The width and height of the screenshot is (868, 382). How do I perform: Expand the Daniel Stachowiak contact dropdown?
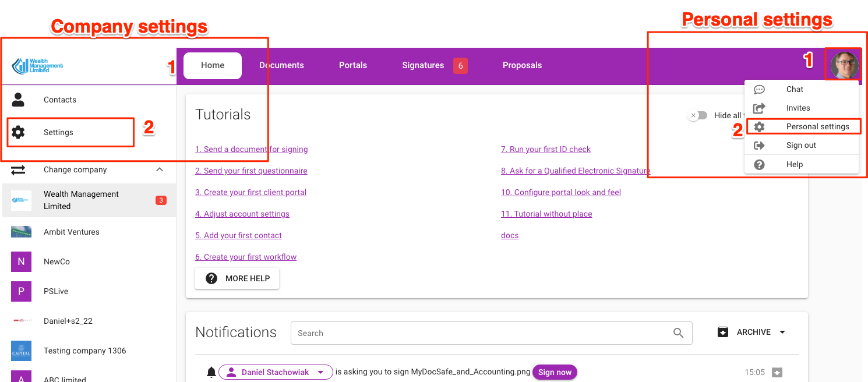[x=320, y=372]
